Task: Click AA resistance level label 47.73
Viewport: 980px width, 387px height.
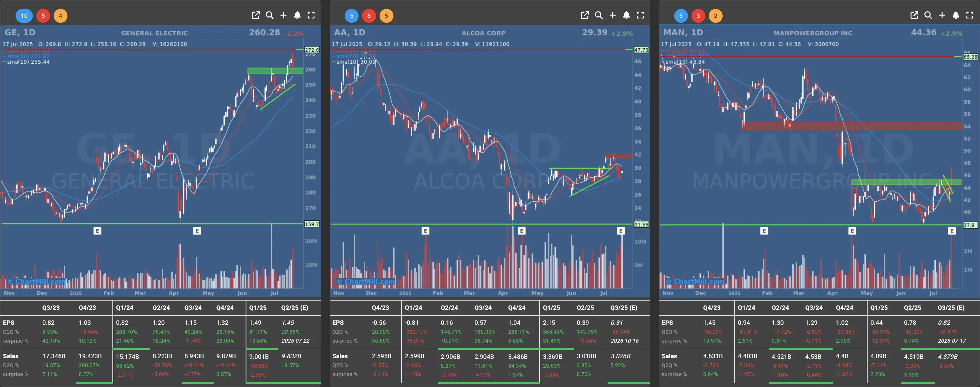Action: coord(641,50)
